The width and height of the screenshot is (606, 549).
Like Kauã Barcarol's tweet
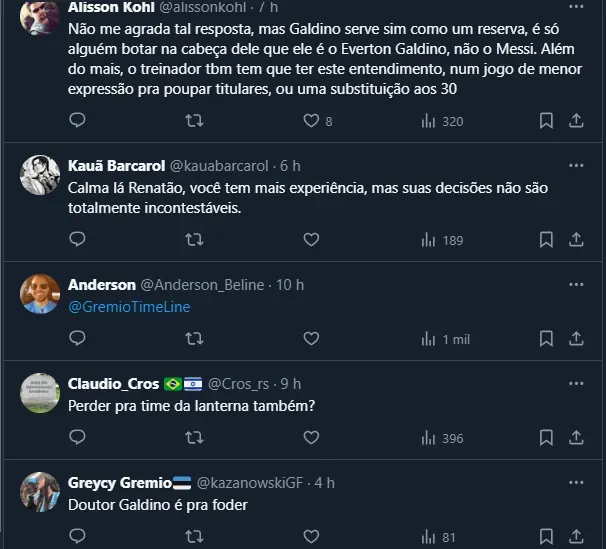pos(311,240)
